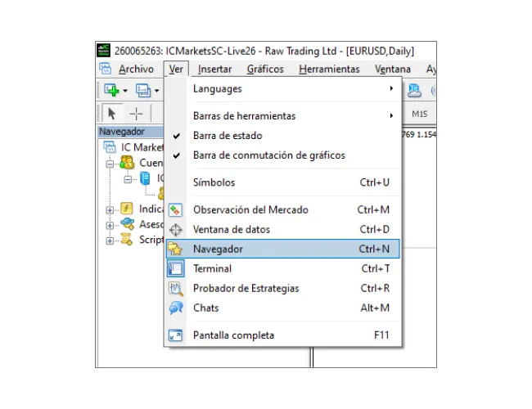Click the Cuentas people icon

tap(127, 163)
